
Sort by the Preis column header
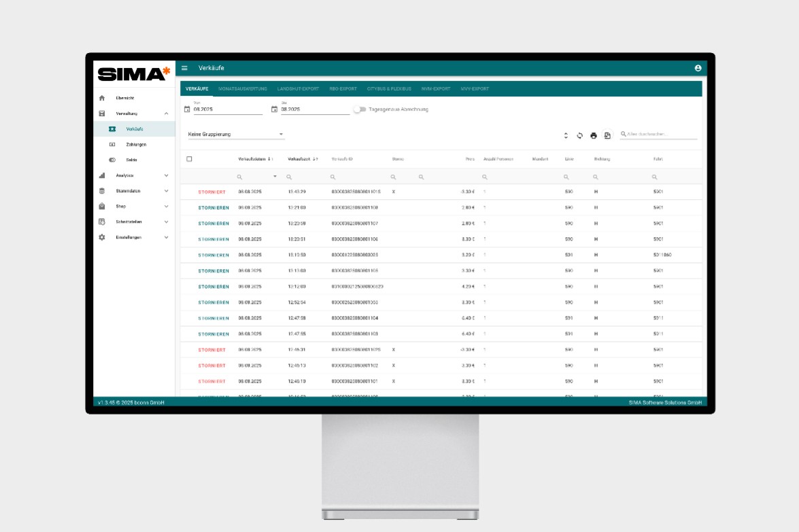[470, 159]
